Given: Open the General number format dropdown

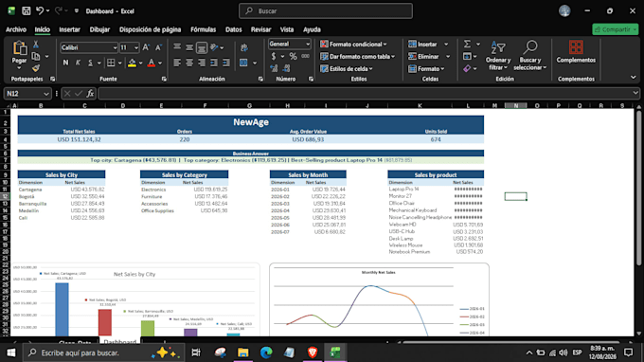Looking at the screenshot, I should [x=307, y=44].
